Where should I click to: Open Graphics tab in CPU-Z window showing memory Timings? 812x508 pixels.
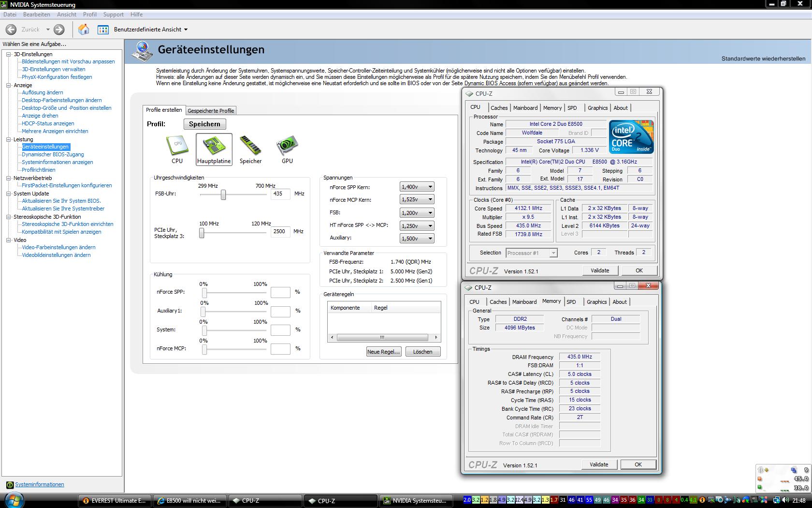[597, 302]
